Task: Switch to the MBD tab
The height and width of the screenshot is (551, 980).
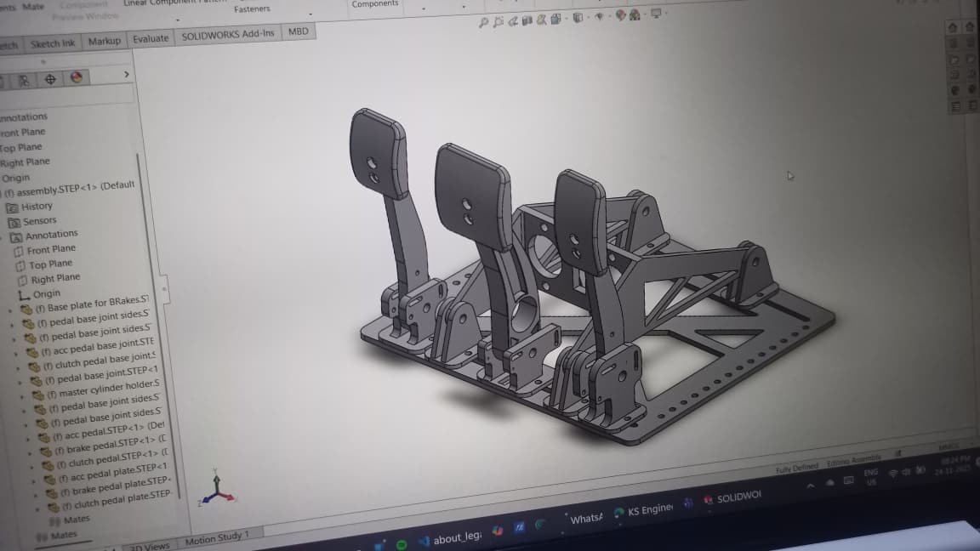Action: (x=298, y=31)
